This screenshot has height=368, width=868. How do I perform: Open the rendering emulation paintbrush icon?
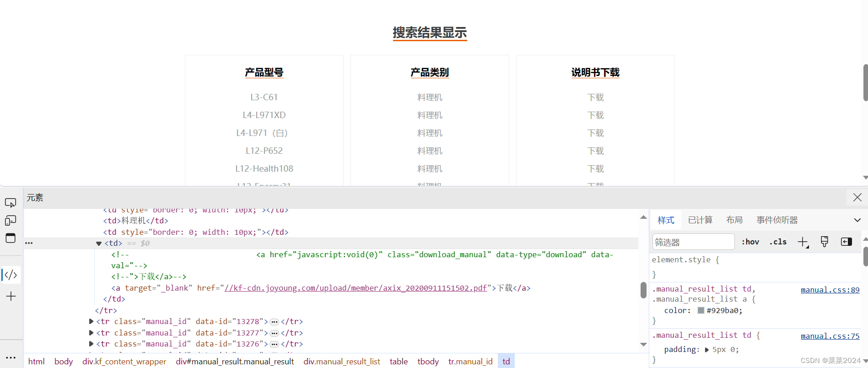click(x=825, y=242)
